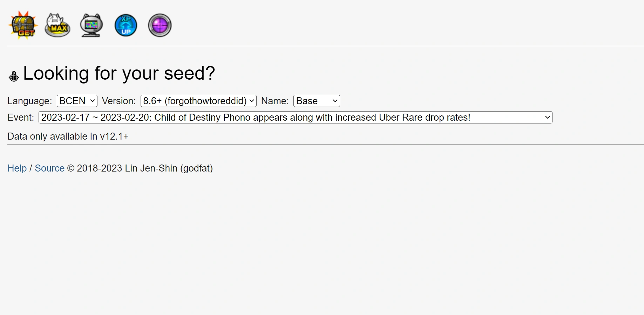Viewport: 644px width, 315px height.
Task: Open the Help link
Action: click(x=17, y=168)
